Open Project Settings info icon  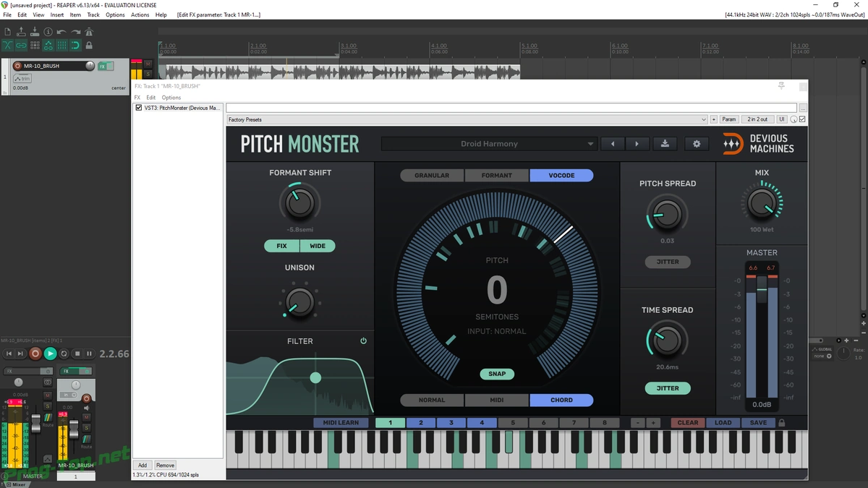click(x=48, y=32)
